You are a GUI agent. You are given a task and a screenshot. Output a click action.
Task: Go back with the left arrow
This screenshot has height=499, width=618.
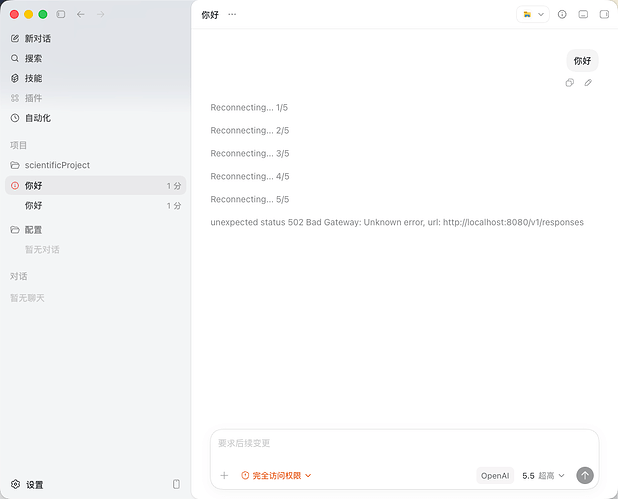(81, 14)
